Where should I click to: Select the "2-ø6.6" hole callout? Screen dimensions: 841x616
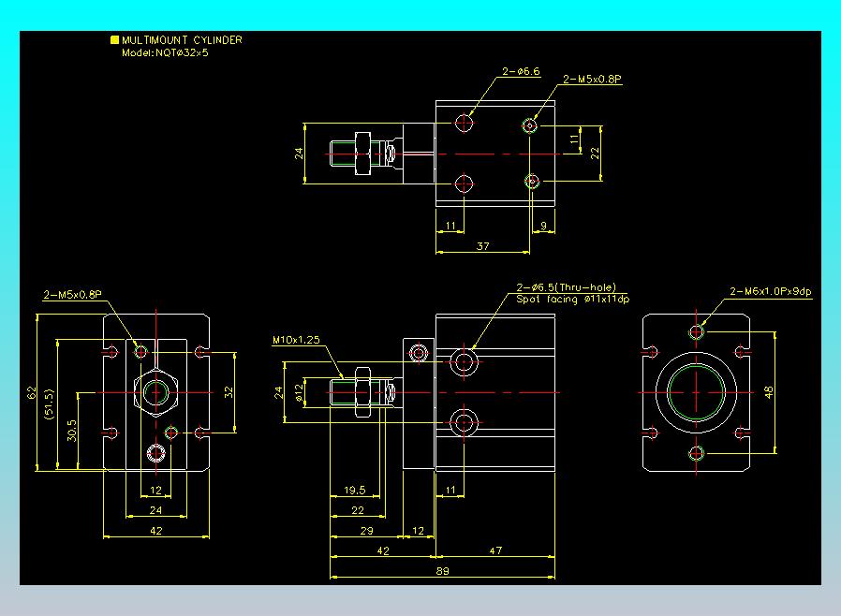point(521,71)
